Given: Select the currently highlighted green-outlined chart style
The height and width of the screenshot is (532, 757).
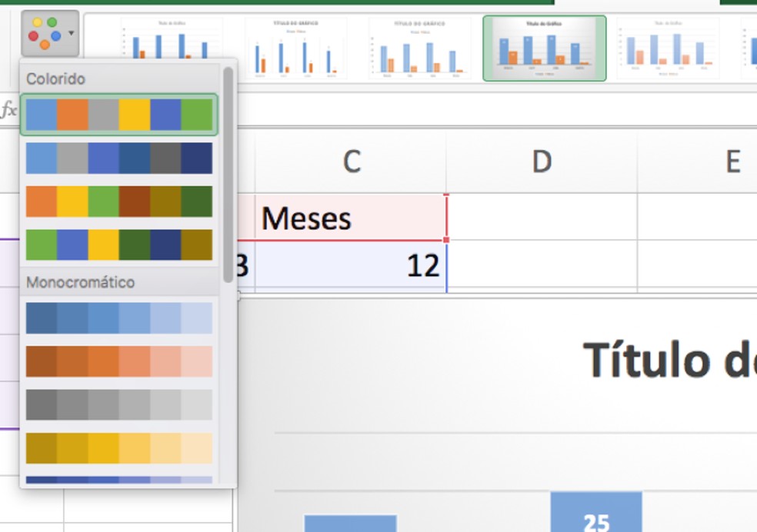Looking at the screenshot, I should tap(546, 48).
